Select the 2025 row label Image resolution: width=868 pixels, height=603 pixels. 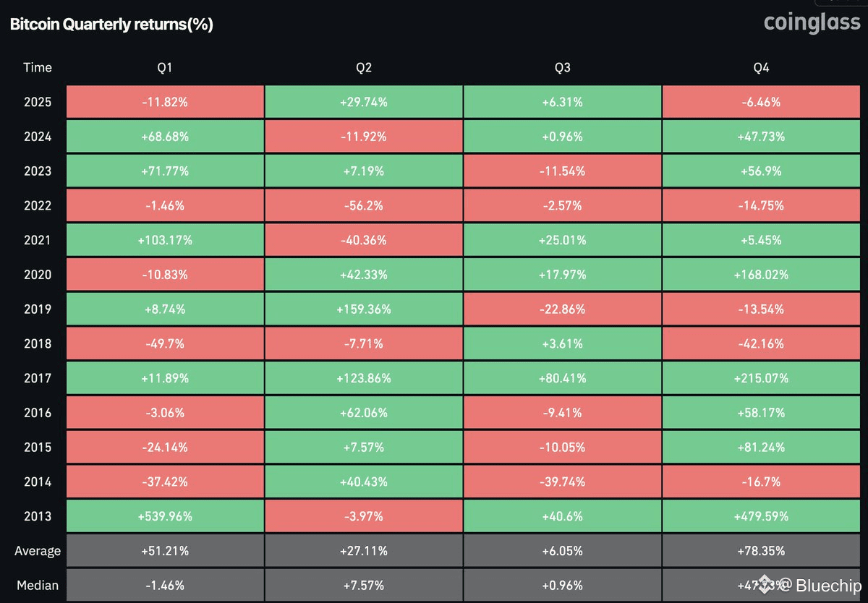(x=38, y=102)
